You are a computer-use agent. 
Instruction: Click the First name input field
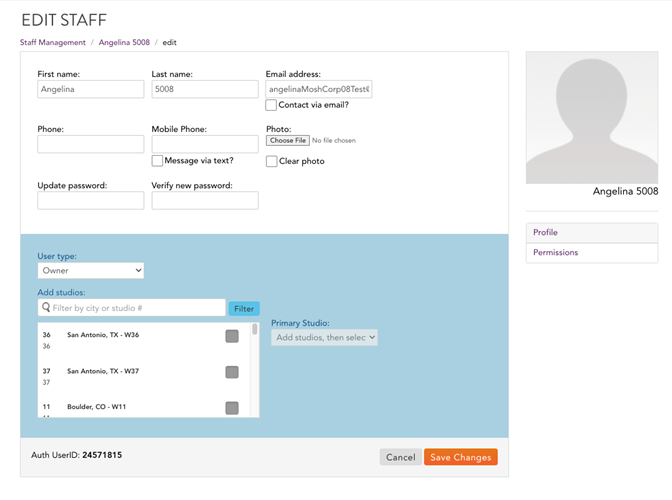[91, 89]
